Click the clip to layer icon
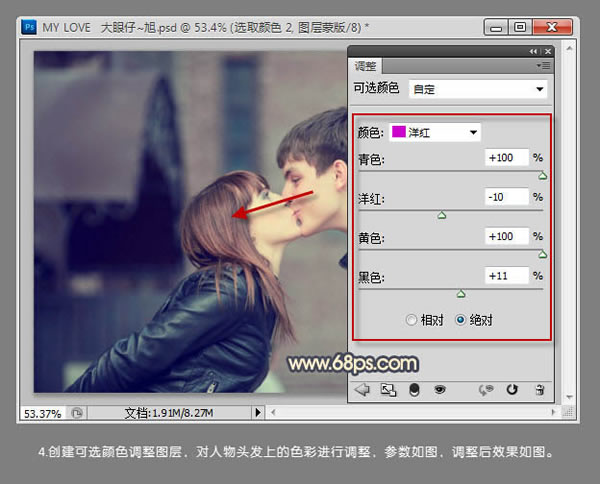 coord(414,390)
